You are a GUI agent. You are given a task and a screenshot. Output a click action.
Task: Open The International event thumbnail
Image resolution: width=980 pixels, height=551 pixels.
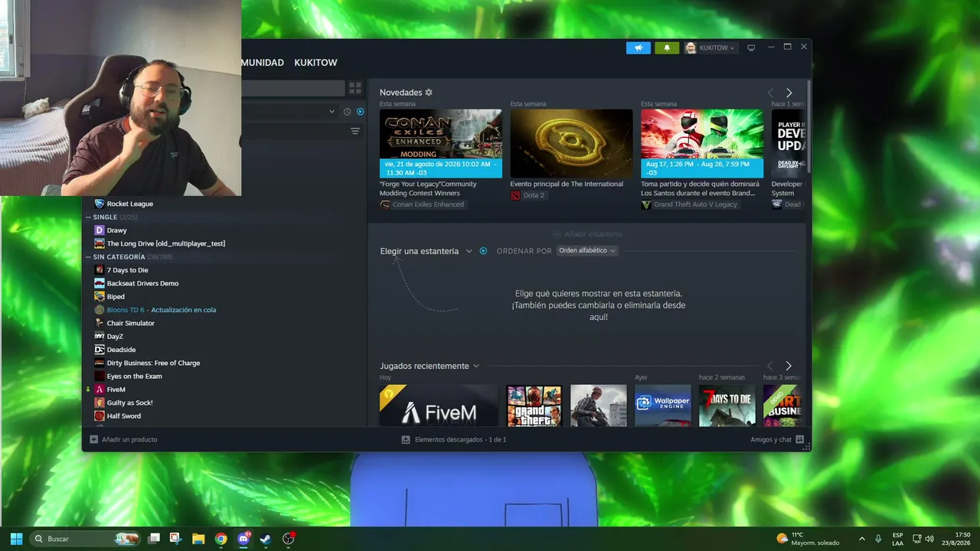click(572, 143)
